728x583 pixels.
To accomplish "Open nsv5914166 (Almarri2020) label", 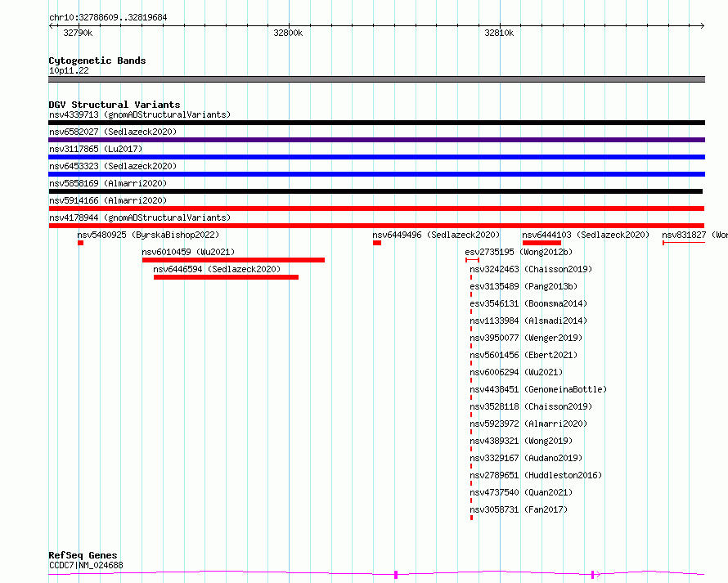I will (x=108, y=200).
